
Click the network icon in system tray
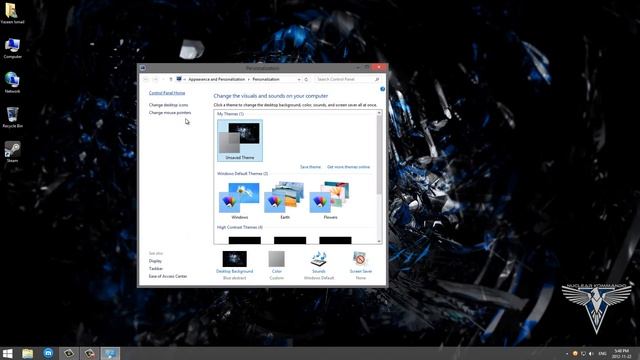tap(583, 353)
